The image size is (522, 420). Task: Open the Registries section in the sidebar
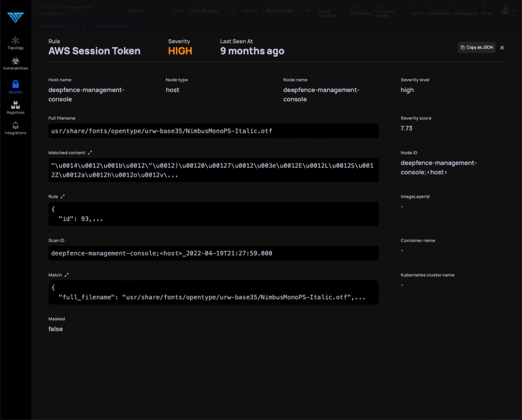pos(16,108)
